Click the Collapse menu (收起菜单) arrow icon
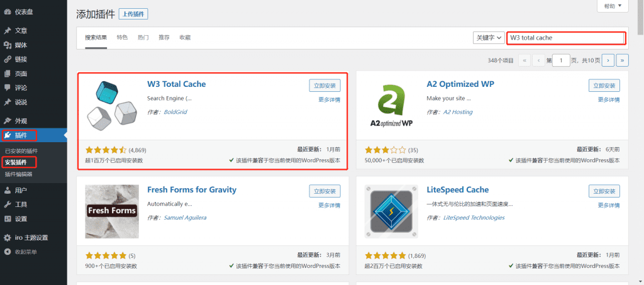The height and width of the screenshot is (285, 644). pos(8,252)
